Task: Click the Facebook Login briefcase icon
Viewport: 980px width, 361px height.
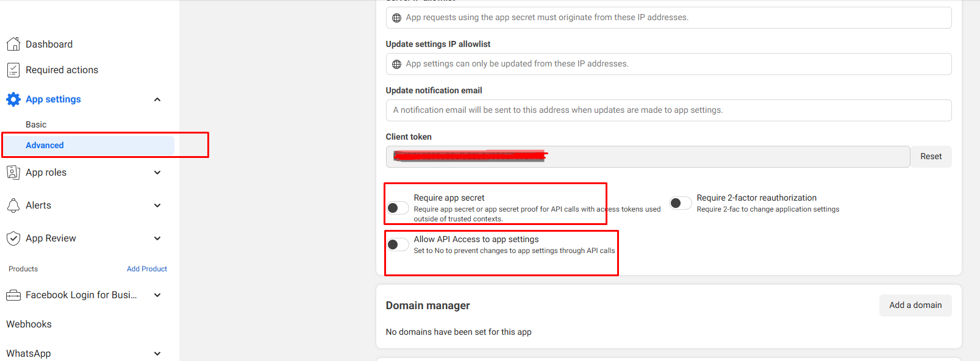Action: click(13, 295)
